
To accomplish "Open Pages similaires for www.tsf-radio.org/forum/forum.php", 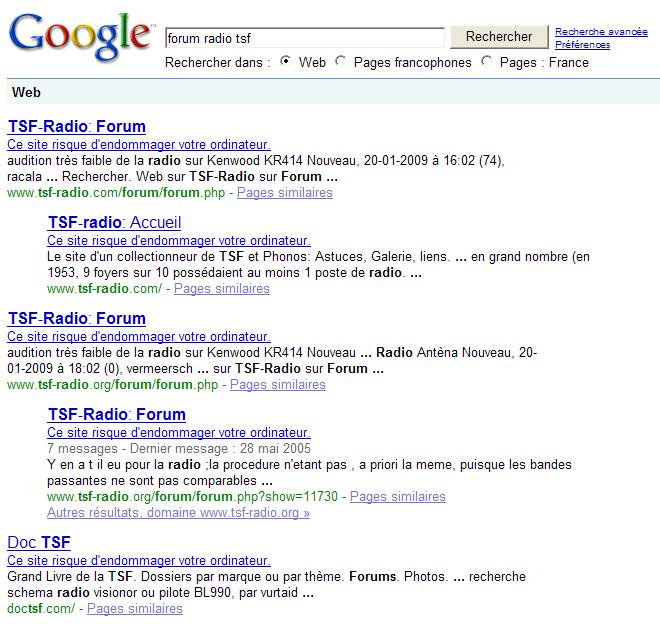I will tap(278, 385).
